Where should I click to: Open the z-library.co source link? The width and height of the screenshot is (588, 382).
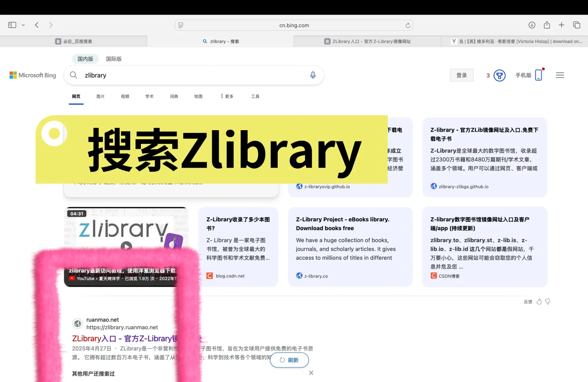316,276
